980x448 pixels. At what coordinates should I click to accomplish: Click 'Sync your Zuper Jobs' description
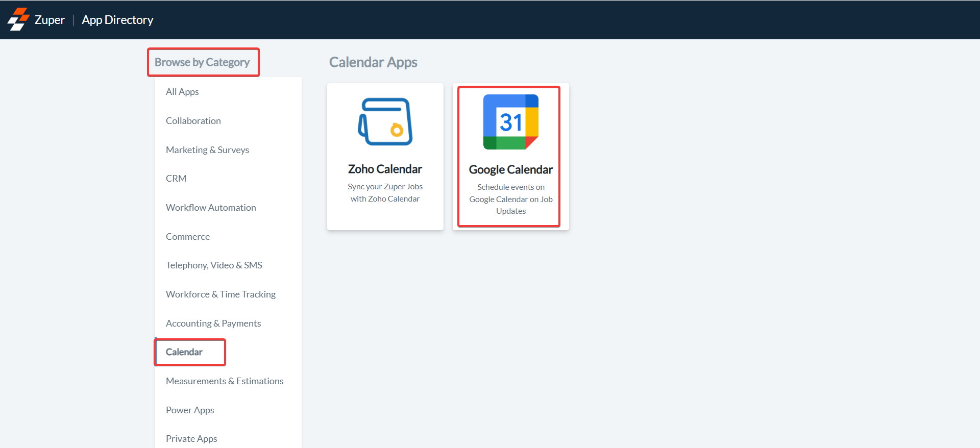point(385,193)
